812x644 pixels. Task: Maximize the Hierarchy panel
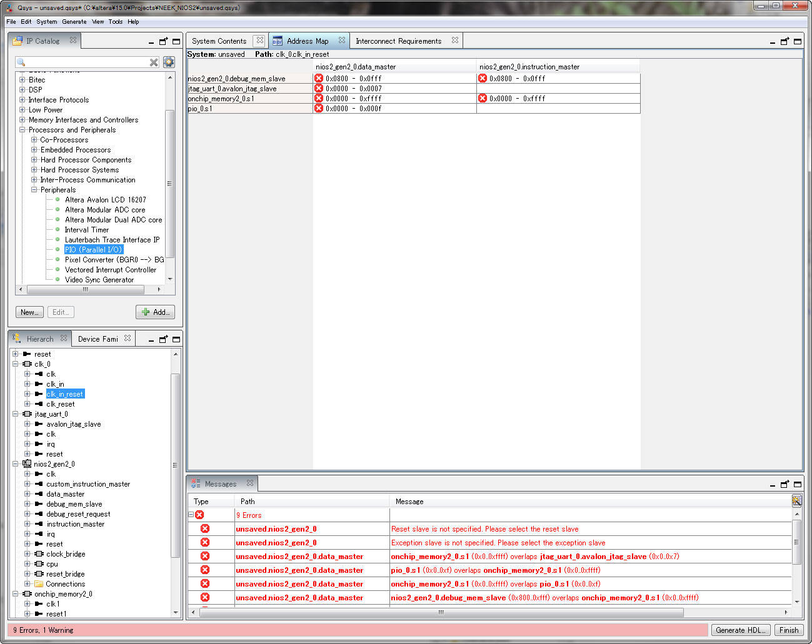coord(176,339)
